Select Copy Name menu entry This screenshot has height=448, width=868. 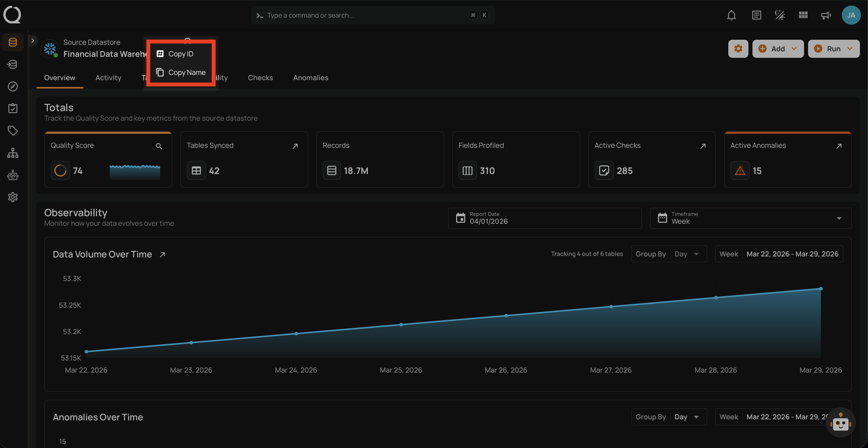[187, 72]
